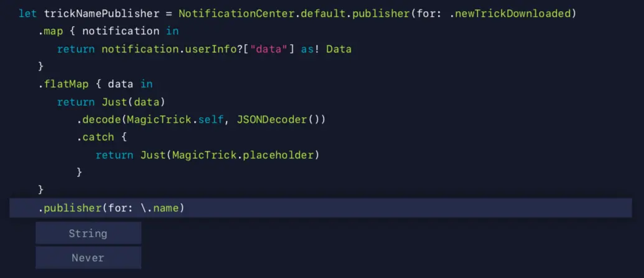Click the let keyword
Image resolution: width=644 pixels, height=278 pixels.
coord(28,14)
